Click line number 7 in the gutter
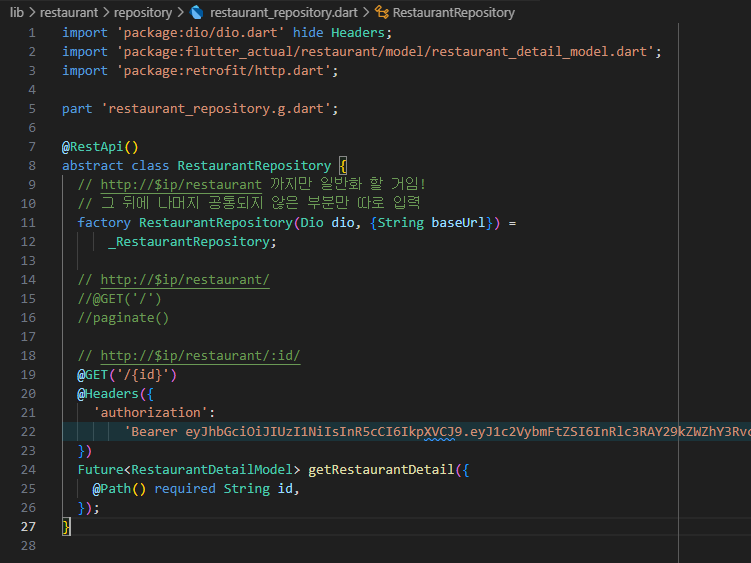Image resolution: width=751 pixels, height=563 pixels. click(32, 147)
